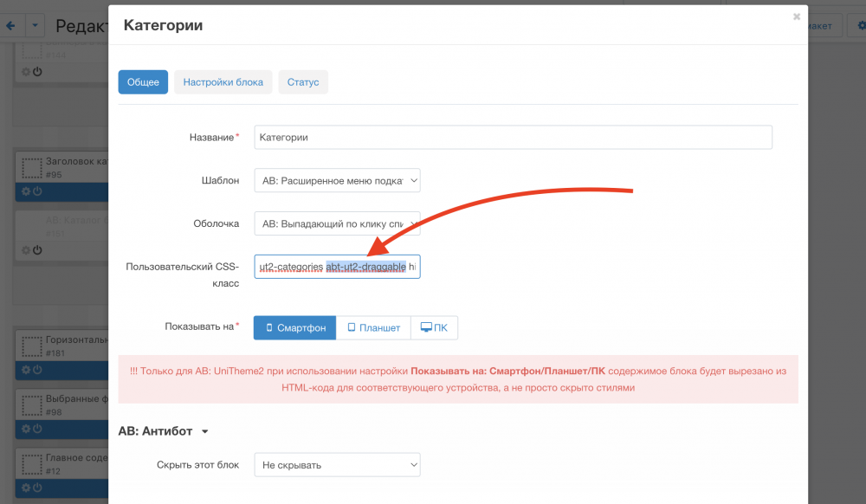This screenshot has width=866, height=504.
Task: Click the Название input field
Action: (x=513, y=138)
